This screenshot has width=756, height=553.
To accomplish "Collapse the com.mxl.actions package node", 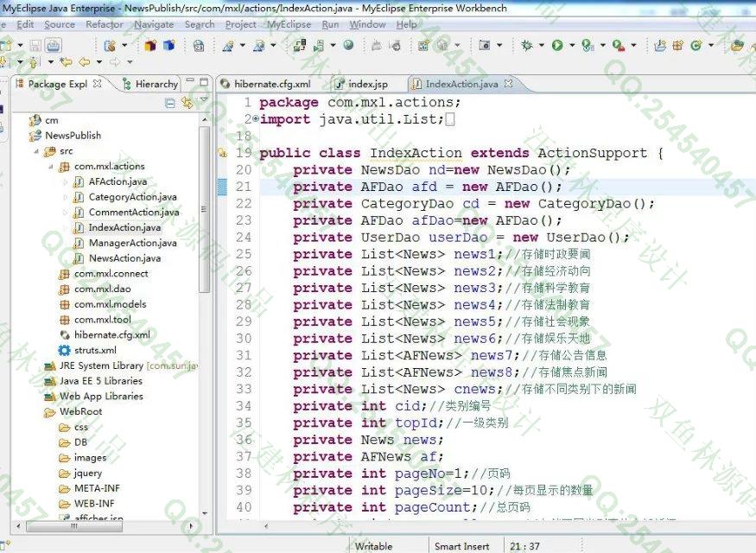I will pos(51,167).
